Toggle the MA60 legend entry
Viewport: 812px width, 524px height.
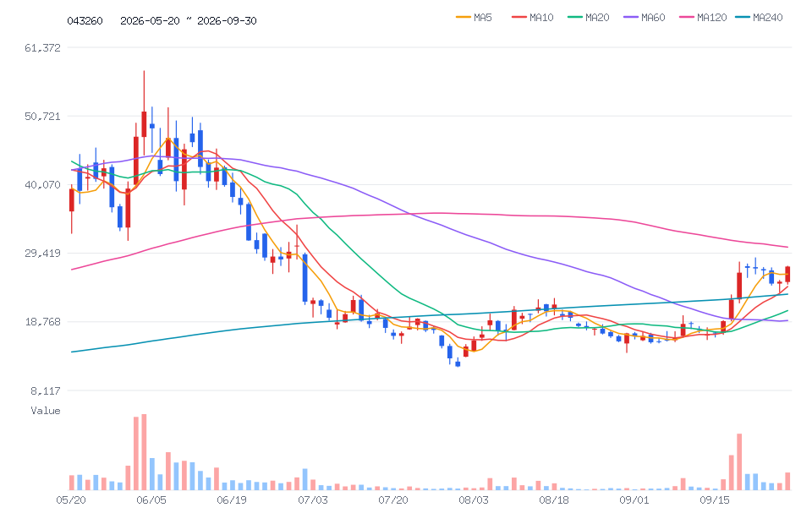click(645, 18)
